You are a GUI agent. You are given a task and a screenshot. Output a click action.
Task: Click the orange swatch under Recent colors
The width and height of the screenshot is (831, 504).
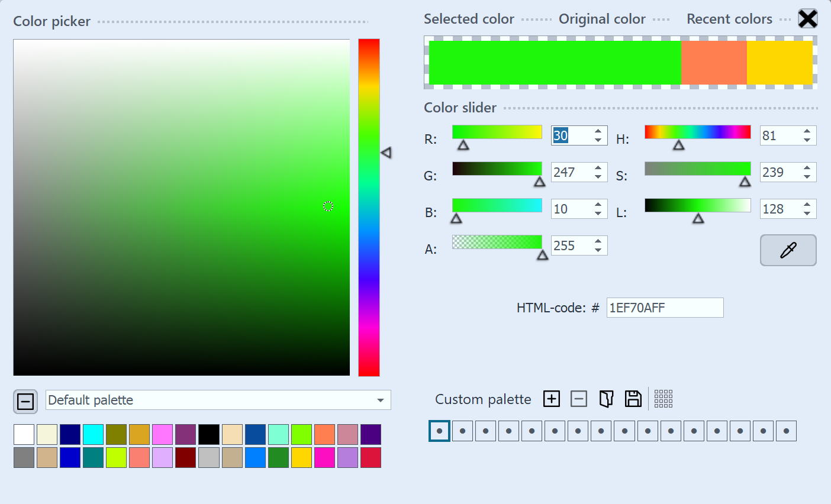click(712, 62)
